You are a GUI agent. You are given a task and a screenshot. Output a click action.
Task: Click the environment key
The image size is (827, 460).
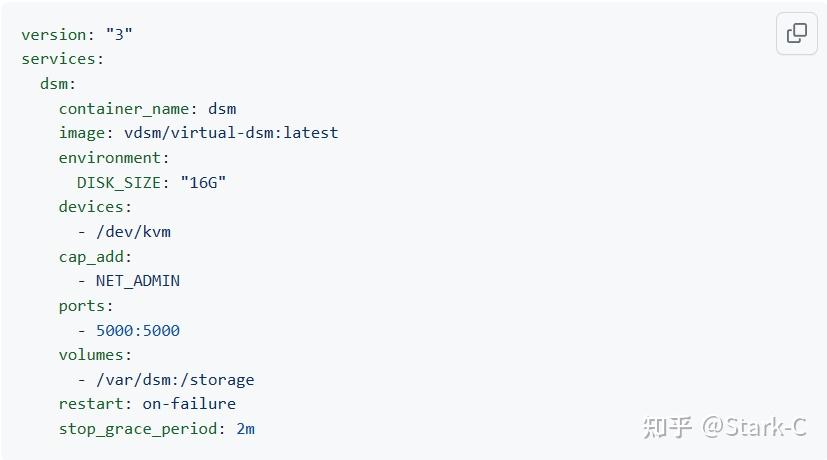(112, 158)
